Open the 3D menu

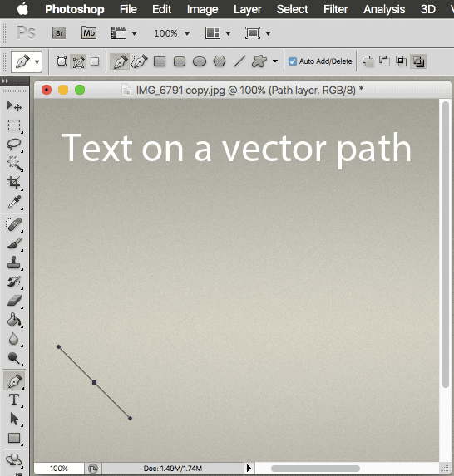[428, 9]
